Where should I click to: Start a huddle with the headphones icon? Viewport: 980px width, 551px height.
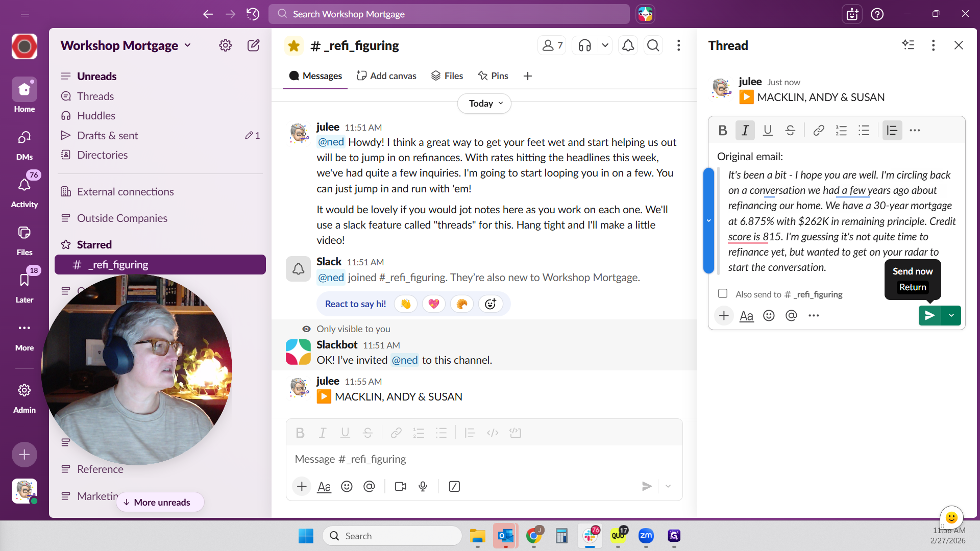(x=584, y=46)
